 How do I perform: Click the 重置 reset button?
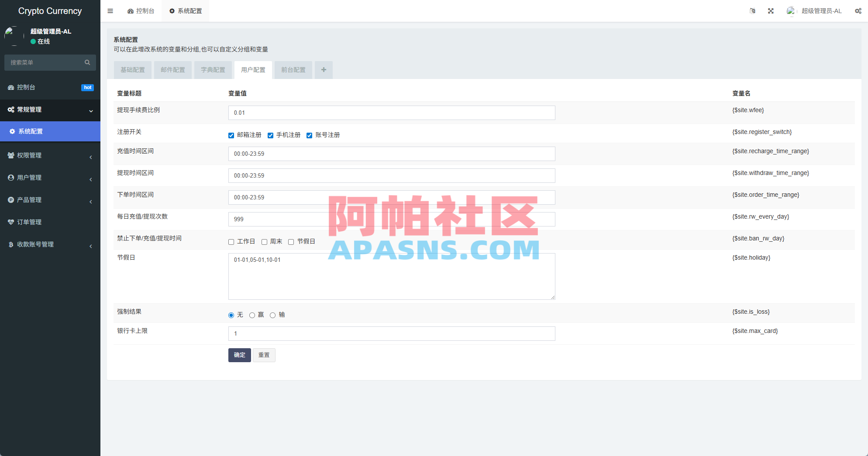click(264, 355)
